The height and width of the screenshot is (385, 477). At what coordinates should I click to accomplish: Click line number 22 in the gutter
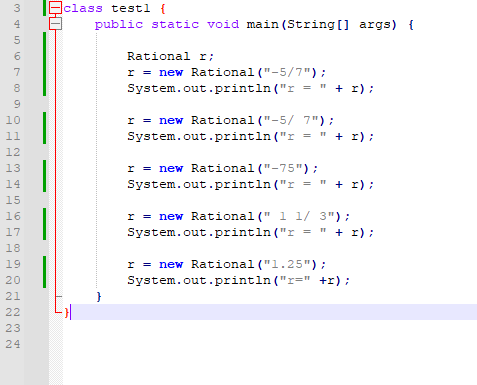[x=13, y=312]
